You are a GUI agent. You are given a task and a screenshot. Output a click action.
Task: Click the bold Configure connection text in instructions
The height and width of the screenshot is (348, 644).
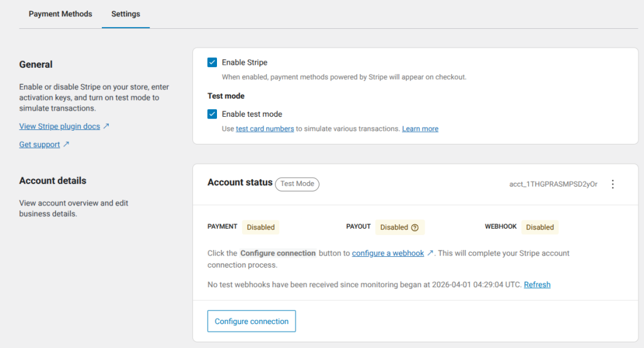(x=278, y=253)
